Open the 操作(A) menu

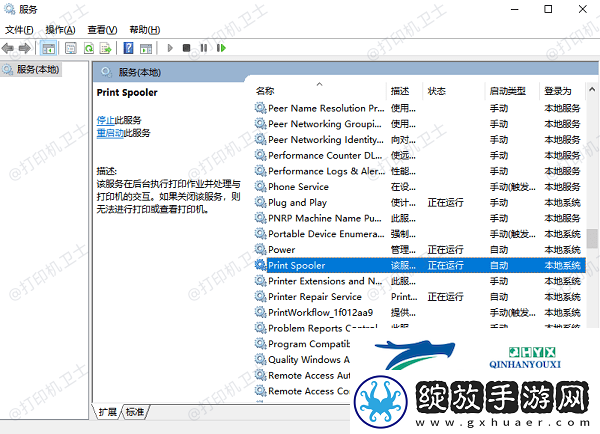click(60, 30)
